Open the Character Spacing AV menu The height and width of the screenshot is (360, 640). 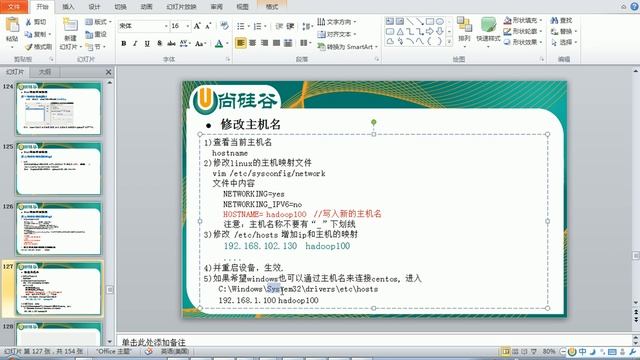184,43
